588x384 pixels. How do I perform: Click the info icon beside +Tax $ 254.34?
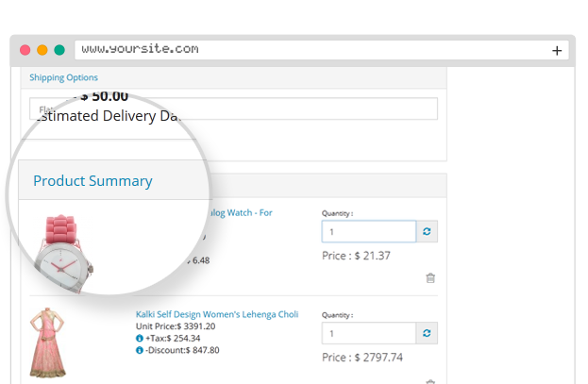tap(140, 339)
